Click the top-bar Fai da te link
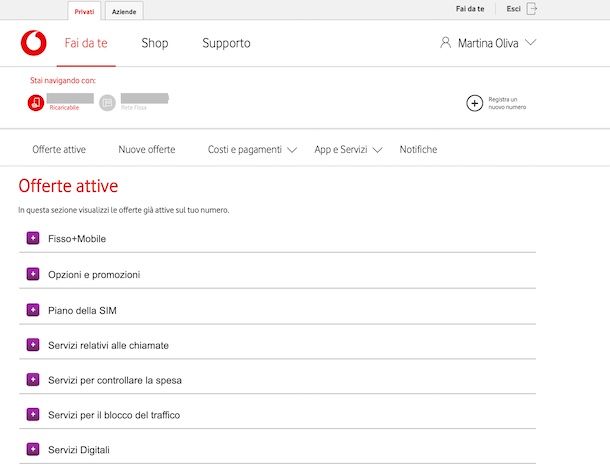The image size is (610, 474). pyautogui.click(x=470, y=9)
